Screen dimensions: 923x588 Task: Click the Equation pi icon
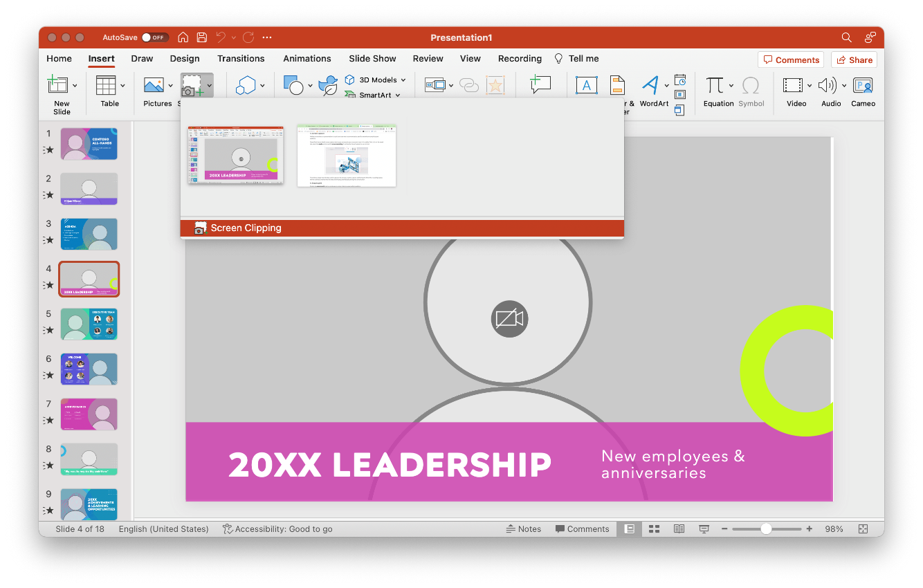715,85
